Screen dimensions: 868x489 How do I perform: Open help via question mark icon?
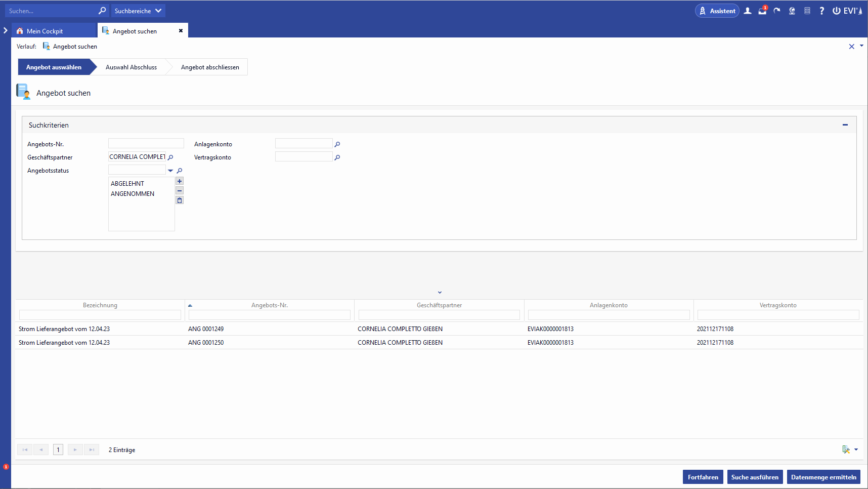pyautogui.click(x=821, y=11)
